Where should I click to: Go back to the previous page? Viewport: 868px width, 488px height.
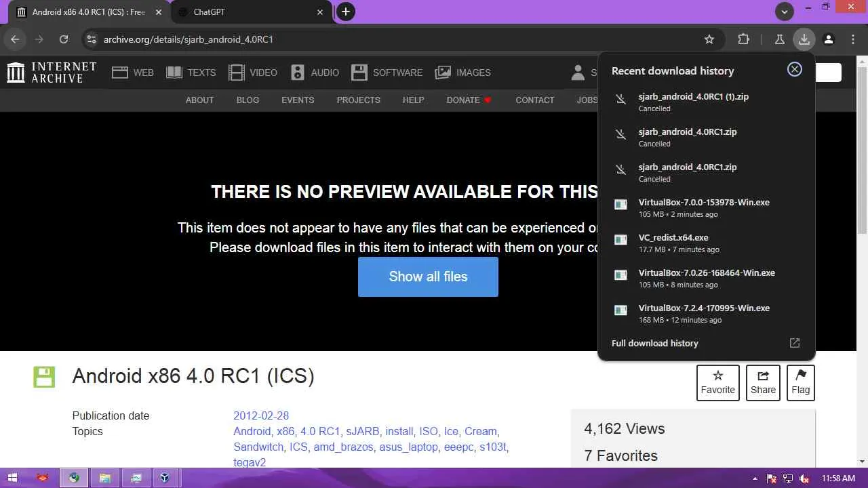(15, 39)
